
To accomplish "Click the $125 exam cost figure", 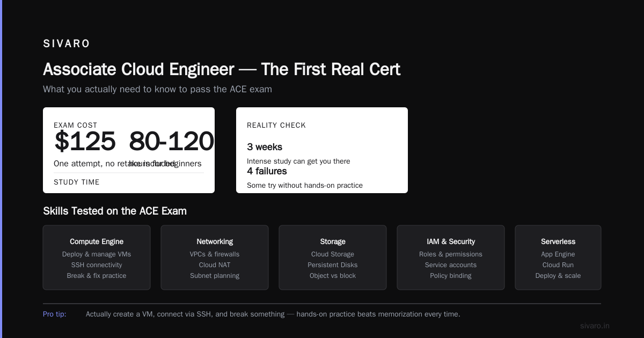I will coord(85,142).
